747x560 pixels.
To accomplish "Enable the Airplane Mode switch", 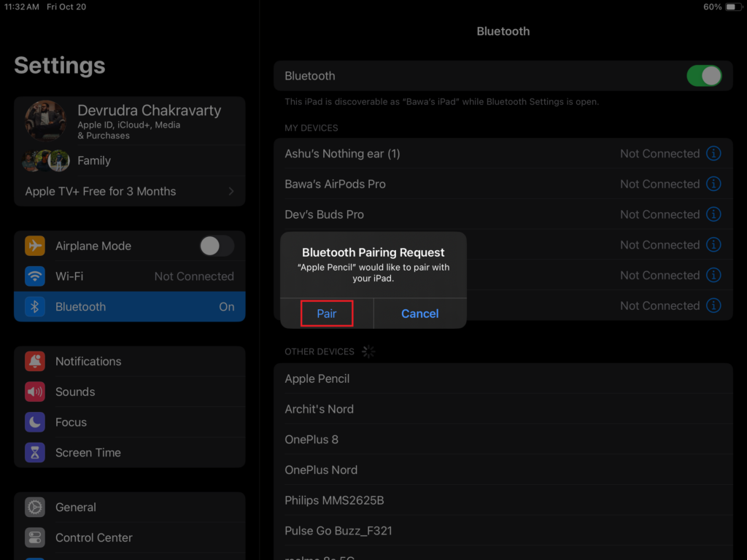I will pyautogui.click(x=217, y=246).
